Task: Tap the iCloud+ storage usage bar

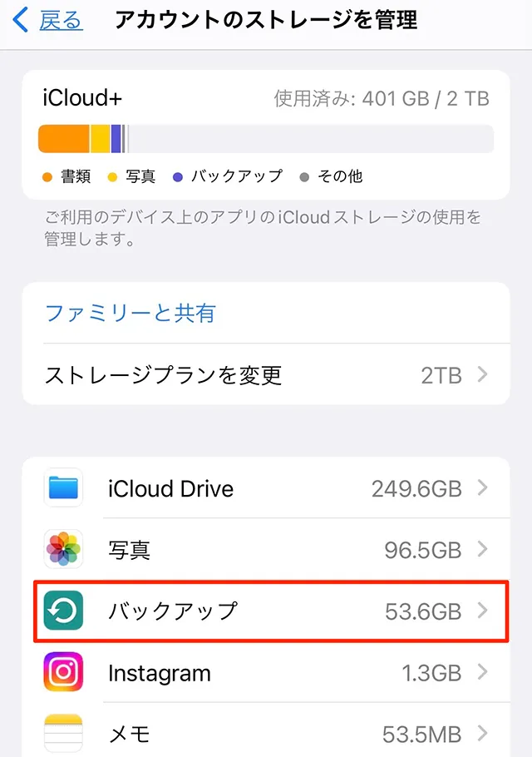Action: pos(266,138)
